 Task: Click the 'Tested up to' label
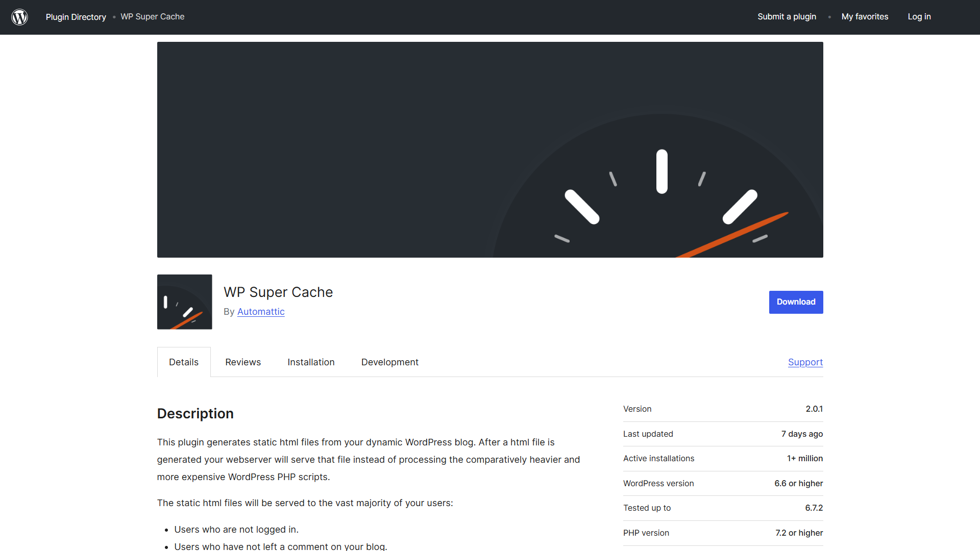pyautogui.click(x=647, y=508)
